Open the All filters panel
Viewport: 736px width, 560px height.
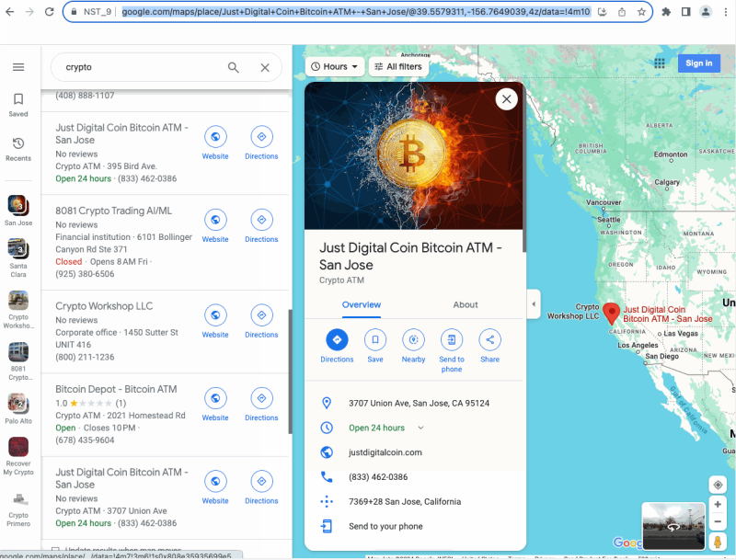[398, 66]
